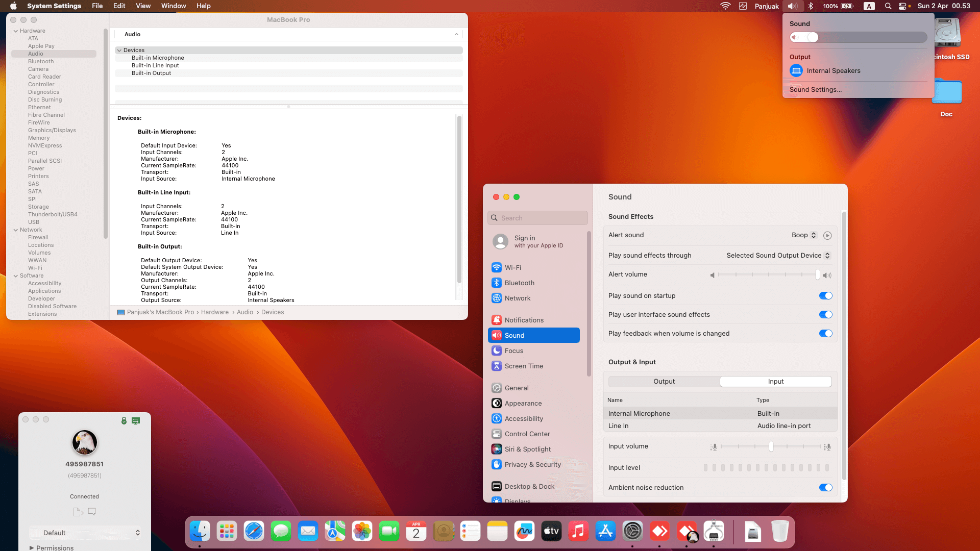The height and width of the screenshot is (551, 980).
Task: Open Freeform app in Dock
Action: [524, 531]
